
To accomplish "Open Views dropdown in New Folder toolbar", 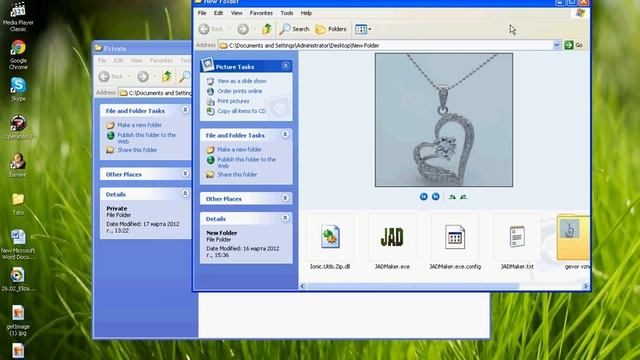I will point(363,29).
